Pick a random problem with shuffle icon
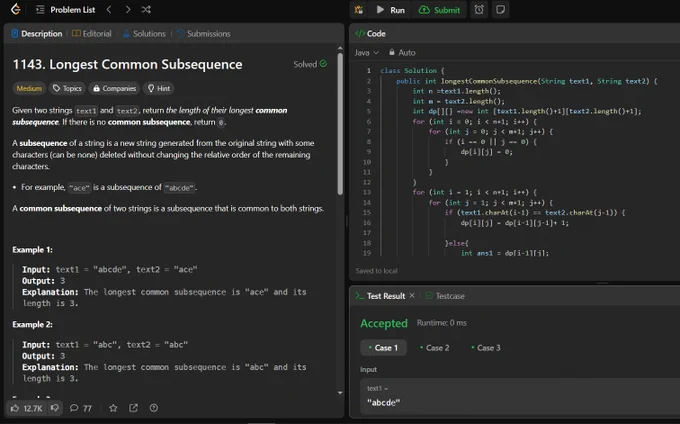This screenshot has height=424, width=680. [x=146, y=10]
